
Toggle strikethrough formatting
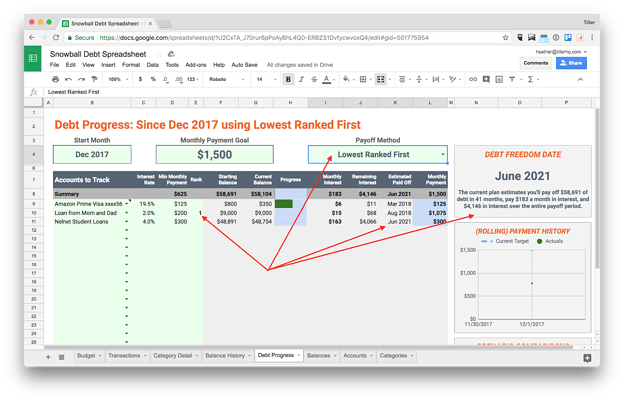point(314,79)
